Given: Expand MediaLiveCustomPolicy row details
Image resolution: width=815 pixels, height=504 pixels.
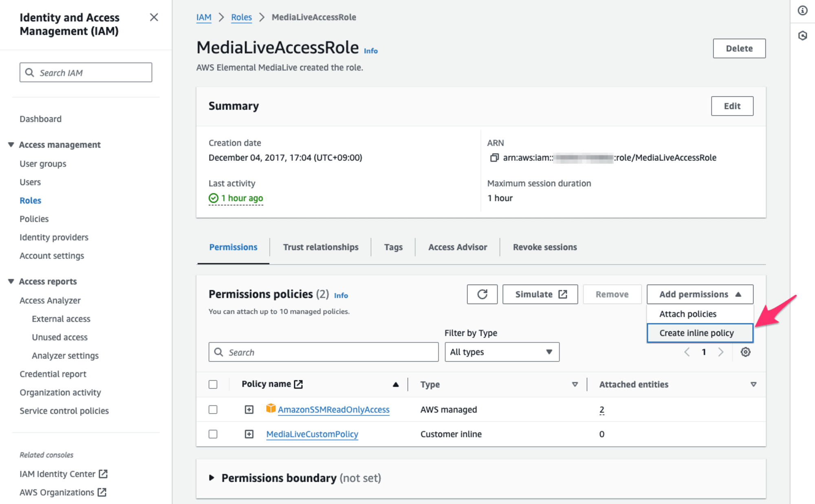Looking at the screenshot, I should [249, 434].
